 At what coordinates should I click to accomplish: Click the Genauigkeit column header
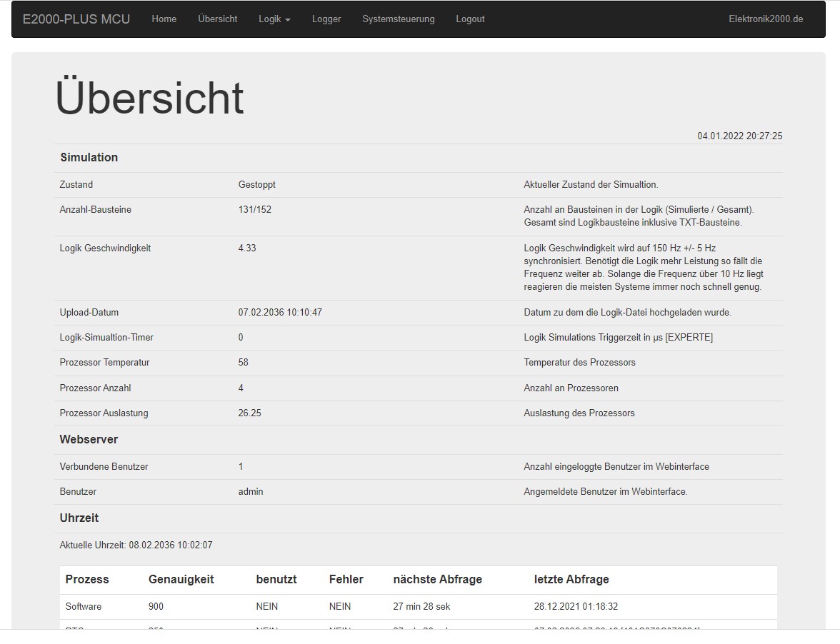click(x=181, y=580)
